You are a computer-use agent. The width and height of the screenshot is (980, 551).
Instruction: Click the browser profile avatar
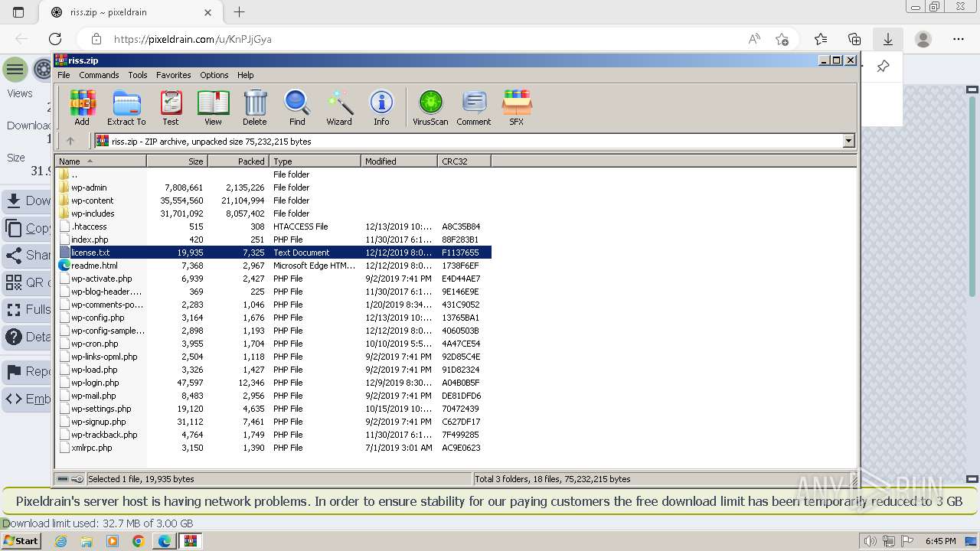coord(923,39)
